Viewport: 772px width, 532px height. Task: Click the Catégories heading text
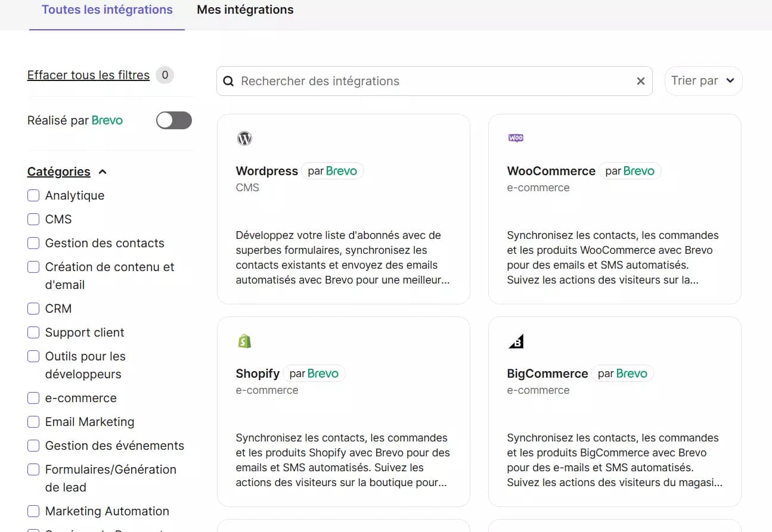tap(59, 172)
